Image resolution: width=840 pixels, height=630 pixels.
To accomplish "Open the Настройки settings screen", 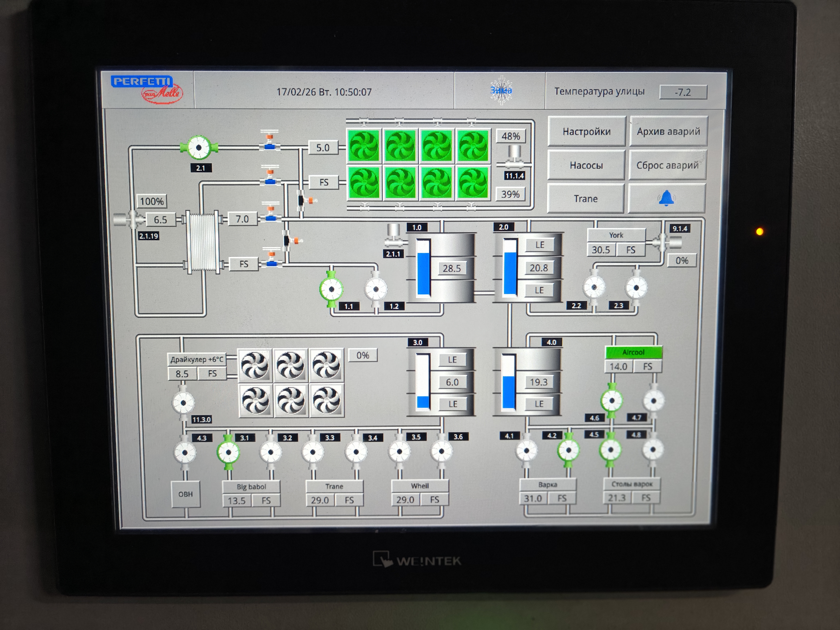I will [586, 131].
